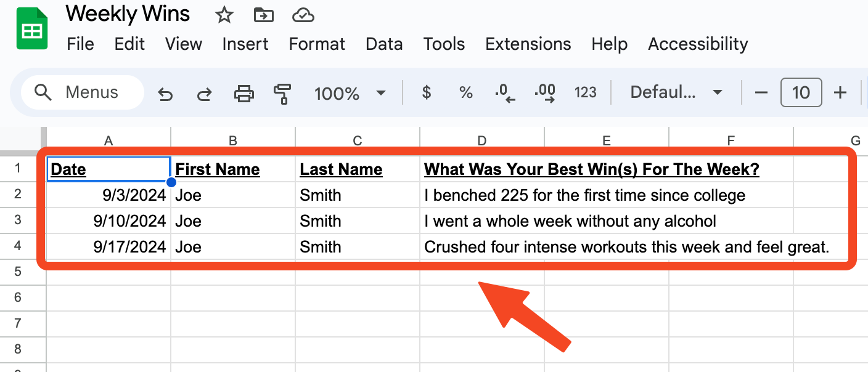Open the zoom 100% dropdown
Screen dimensions: 868x372
pyautogui.click(x=350, y=93)
